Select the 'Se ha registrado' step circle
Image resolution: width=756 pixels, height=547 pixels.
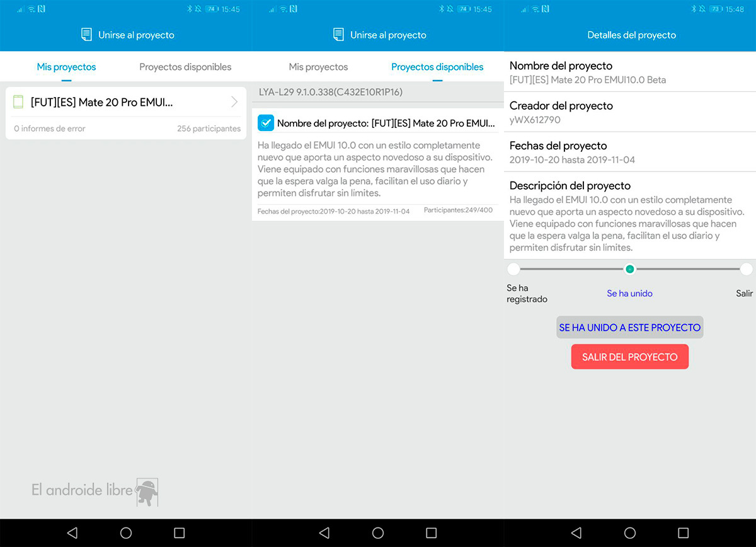pyautogui.click(x=513, y=269)
